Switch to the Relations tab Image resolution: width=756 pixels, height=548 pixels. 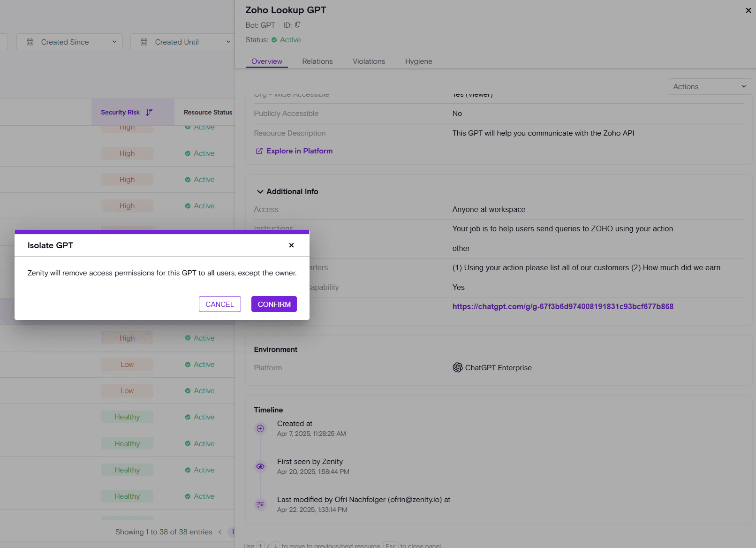[x=318, y=61]
